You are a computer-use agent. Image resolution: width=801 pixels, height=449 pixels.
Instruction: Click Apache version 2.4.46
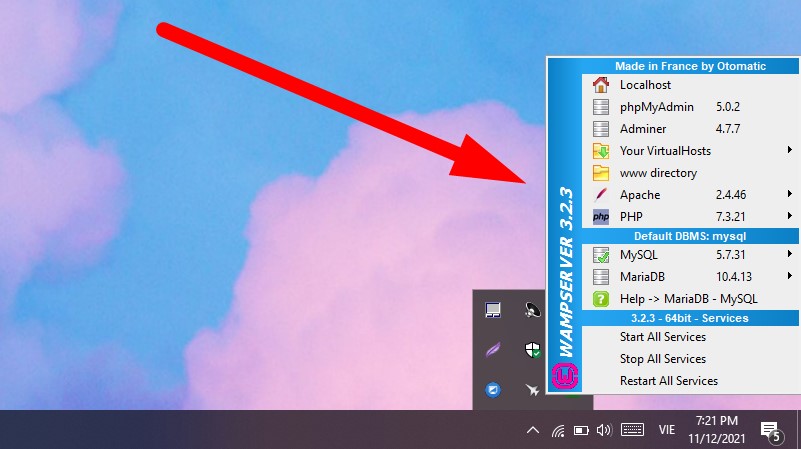pyautogui.click(x=731, y=195)
